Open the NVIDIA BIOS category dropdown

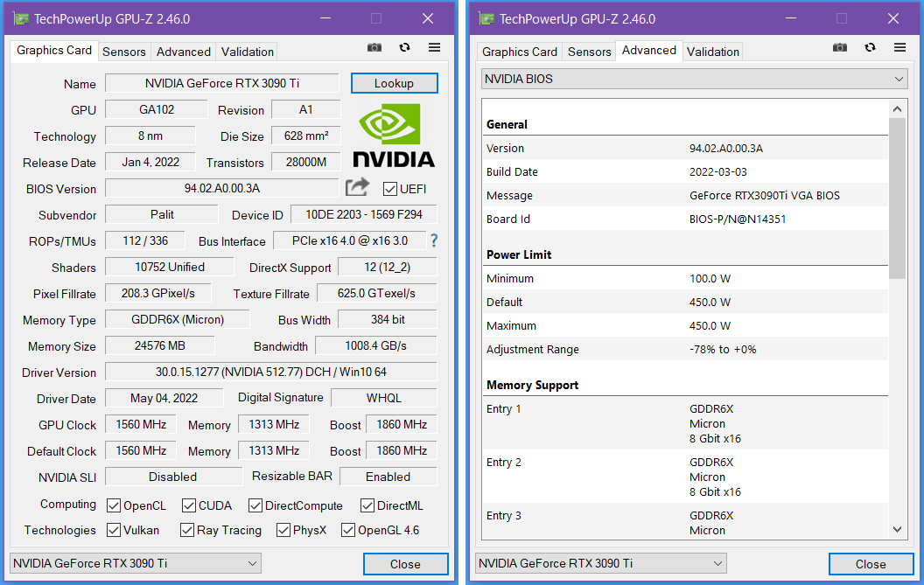click(694, 79)
